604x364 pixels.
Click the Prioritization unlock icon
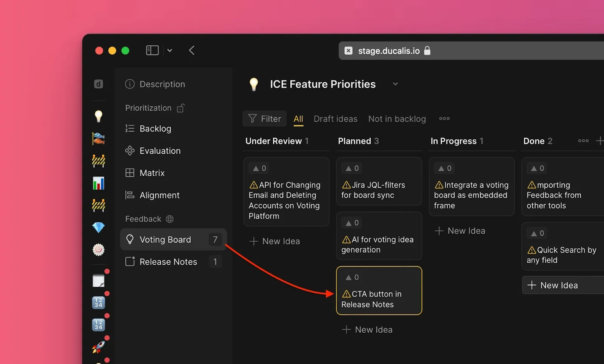(x=181, y=108)
